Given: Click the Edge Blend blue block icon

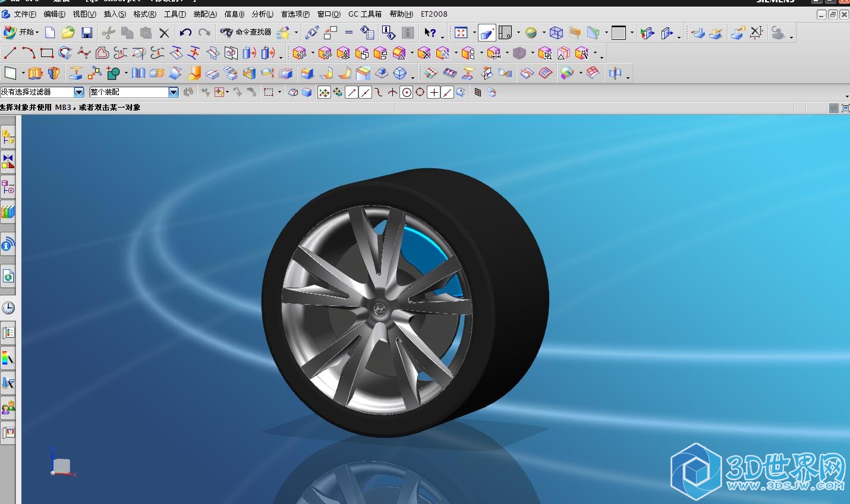Looking at the screenshot, I should click(x=307, y=73).
